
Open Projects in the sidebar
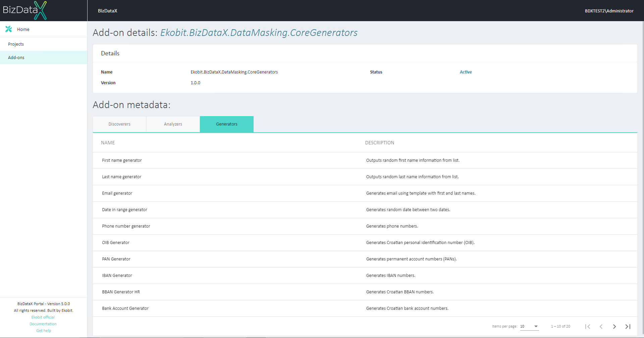click(x=44, y=44)
